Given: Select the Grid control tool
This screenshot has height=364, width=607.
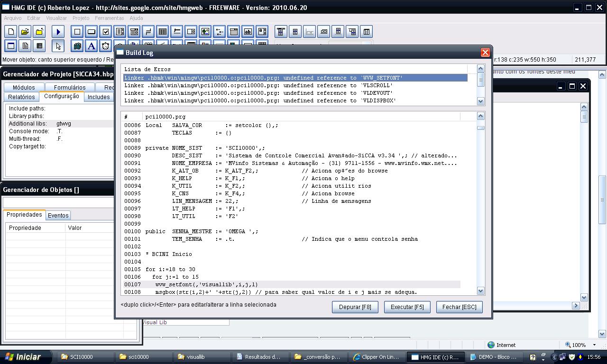Looking at the screenshot, I should 163,32.
